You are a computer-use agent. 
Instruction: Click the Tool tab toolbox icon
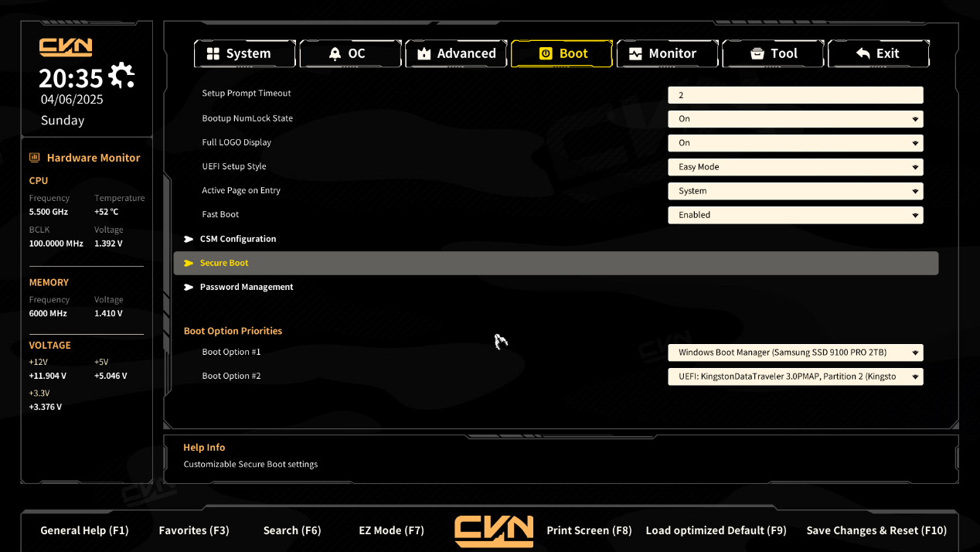pyautogui.click(x=757, y=53)
